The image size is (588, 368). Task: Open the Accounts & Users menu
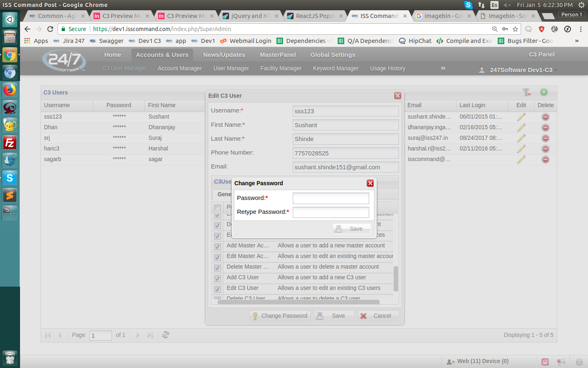click(x=162, y=55)
